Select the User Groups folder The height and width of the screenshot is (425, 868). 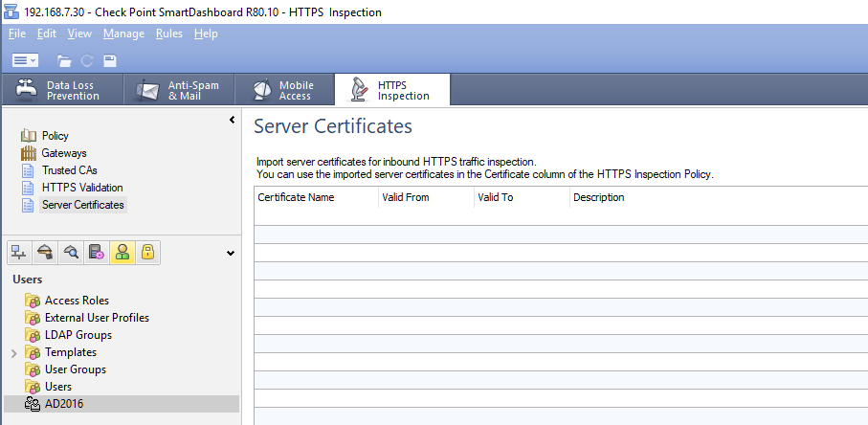pyautogui.click(x=76, y=369)
